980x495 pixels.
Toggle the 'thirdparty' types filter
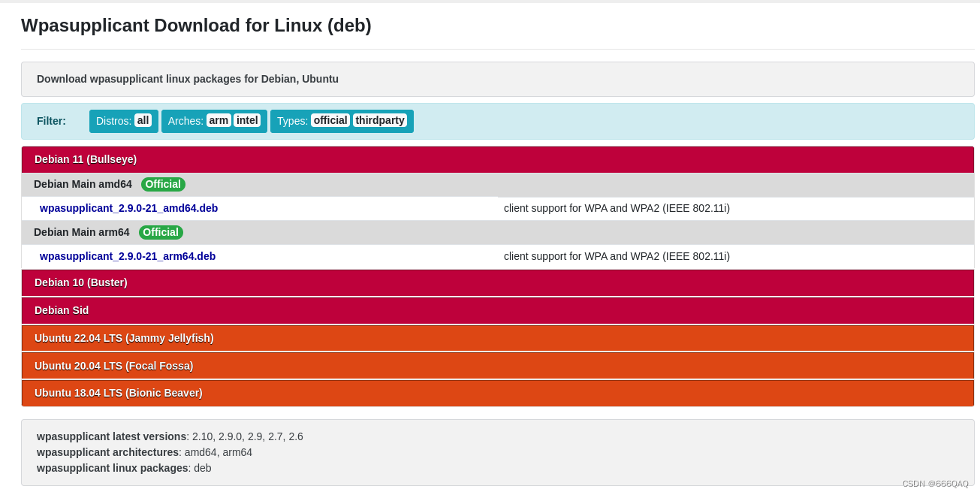coord(380,120)
